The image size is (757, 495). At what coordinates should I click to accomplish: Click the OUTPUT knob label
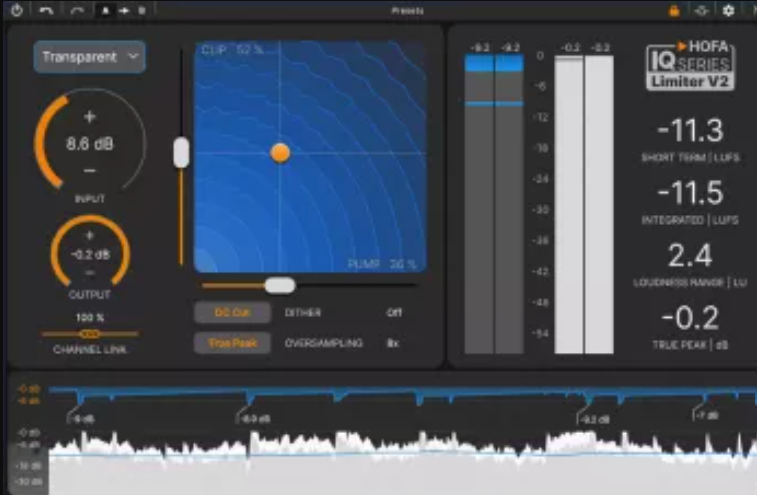[x=90, y=295]
